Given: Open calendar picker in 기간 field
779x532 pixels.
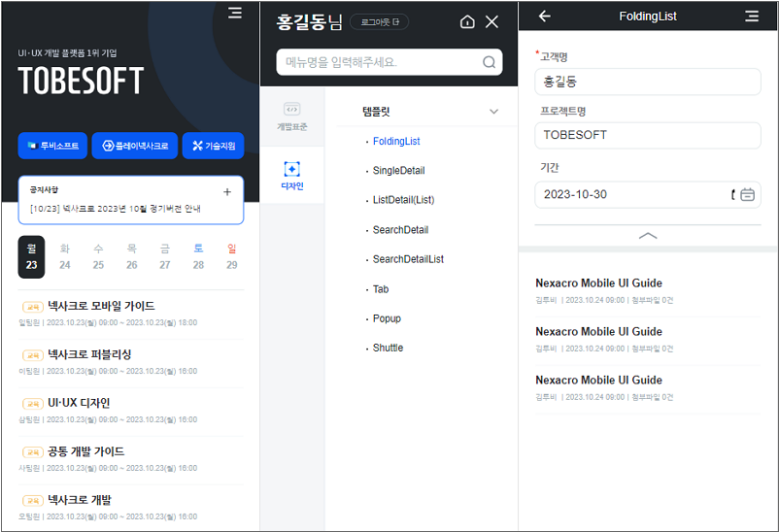Looking at the screenshot, I should pyautogui.click(x=747, y=194).
